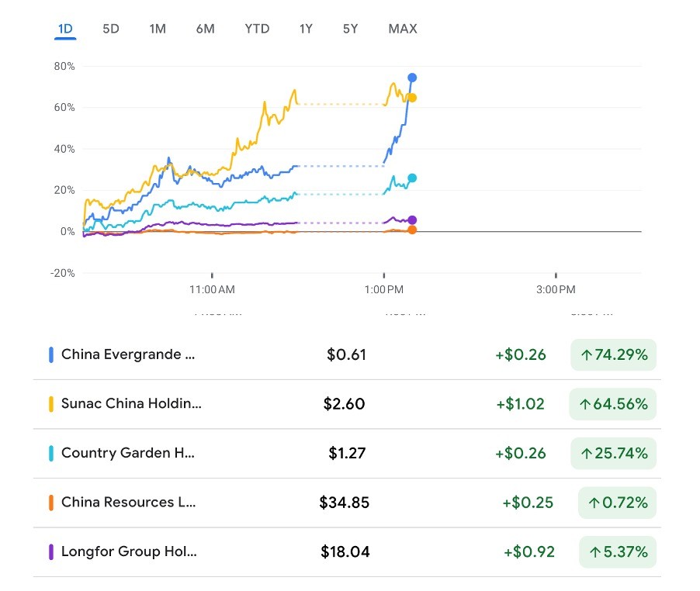This screenshot has width=700, height=591.
Task: Click the cyan endpoint dot on chart
Action: 412,178
